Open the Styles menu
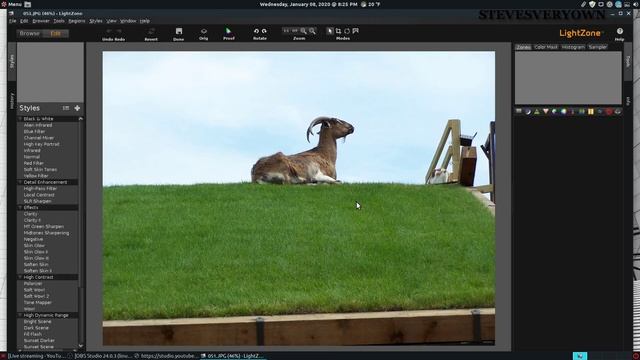The image size is (640, 360). (x=96, y=21)
